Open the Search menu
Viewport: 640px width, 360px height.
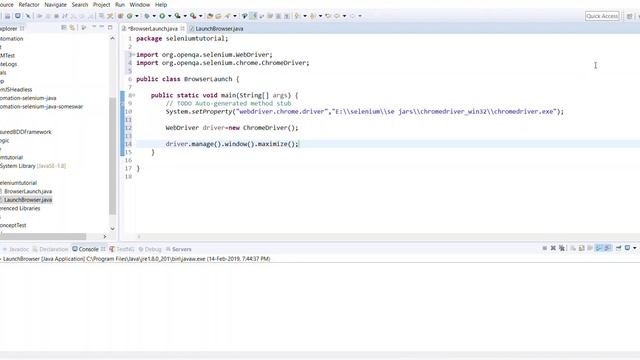point(80,4)
